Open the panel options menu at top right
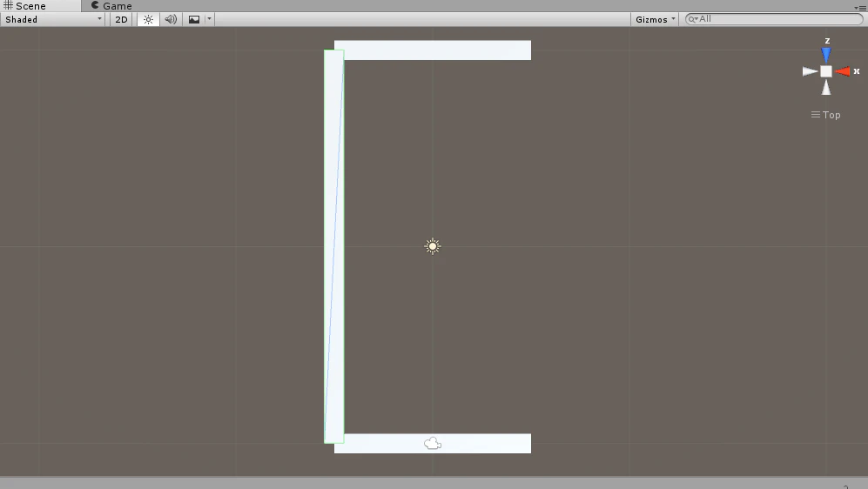The image size is (868, 489). 859,7
